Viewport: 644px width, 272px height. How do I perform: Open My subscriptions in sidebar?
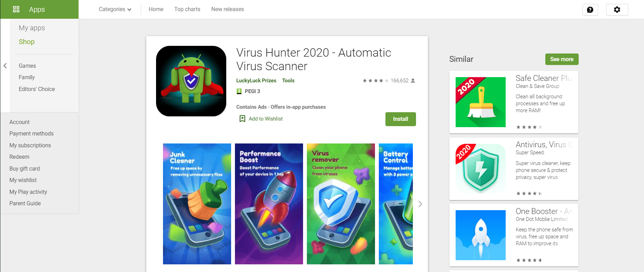pos(30,145)
